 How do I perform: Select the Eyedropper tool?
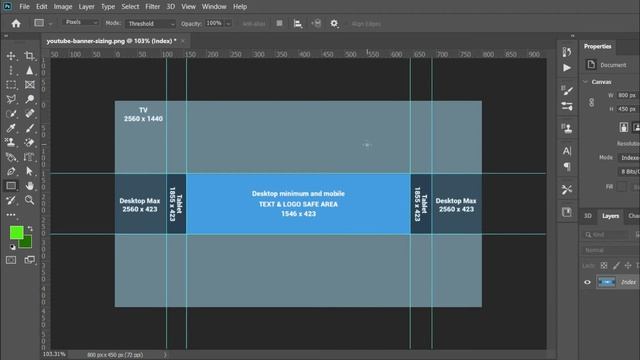pyautogui.click(x=11, y=128)
